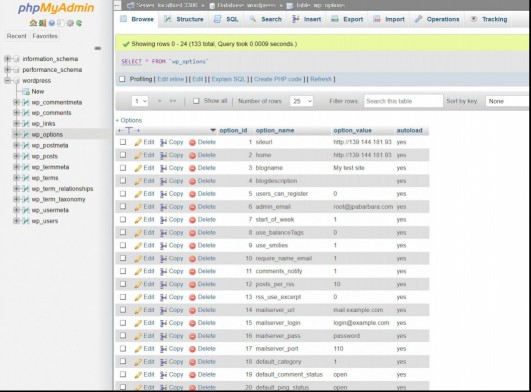Image resolution: width=531 pixels, height=392 pixels.
Task: Click the table icon next to wp_posts
Action: (26, 156)
